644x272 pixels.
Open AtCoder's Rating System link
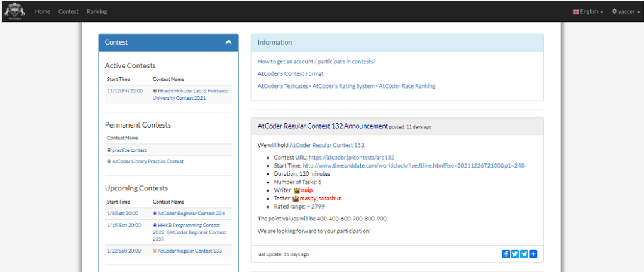pyautogui.click(x=343, y=86)
